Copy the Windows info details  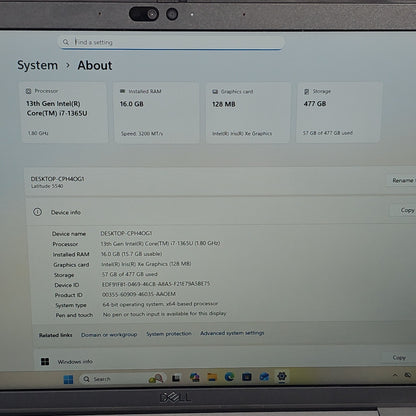point(399,358)
